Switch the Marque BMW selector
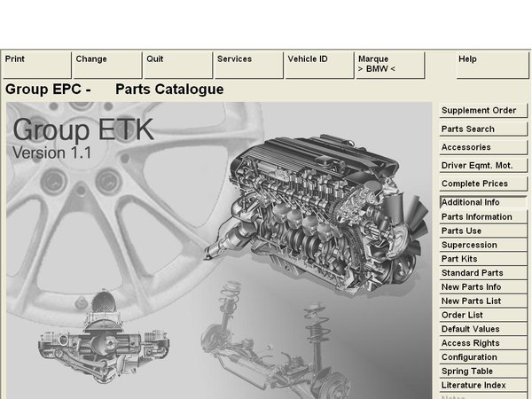The image size is (532, 399). click(x=390, y=65)
